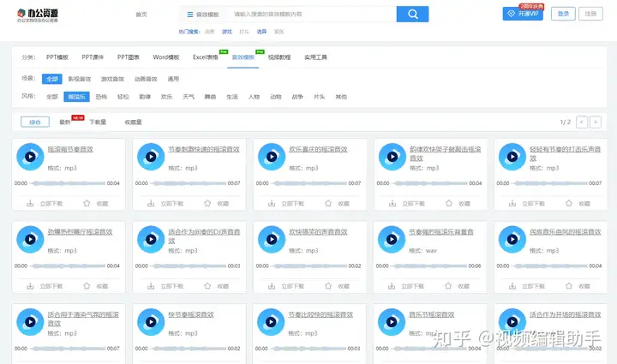
Task: Switch to PPT模板 category tab
Action: point(57,57)
